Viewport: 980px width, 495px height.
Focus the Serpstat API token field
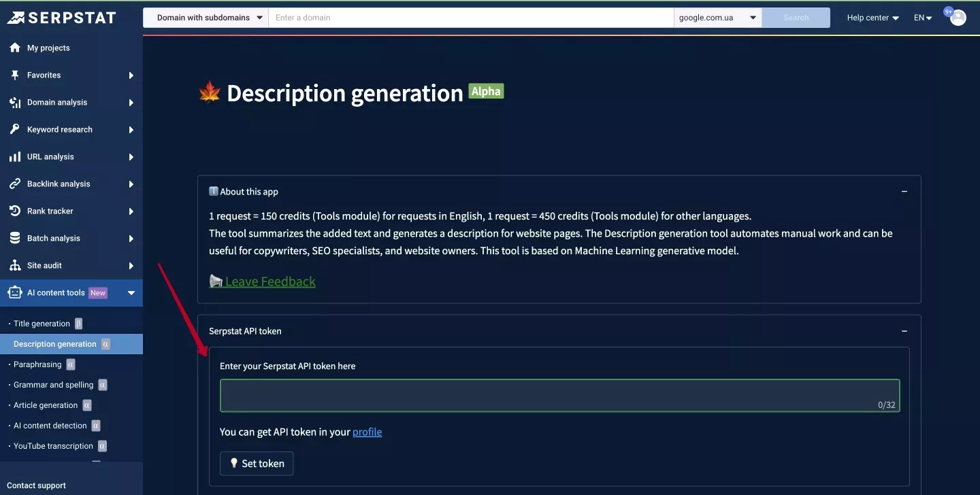[x=559, y=396]
